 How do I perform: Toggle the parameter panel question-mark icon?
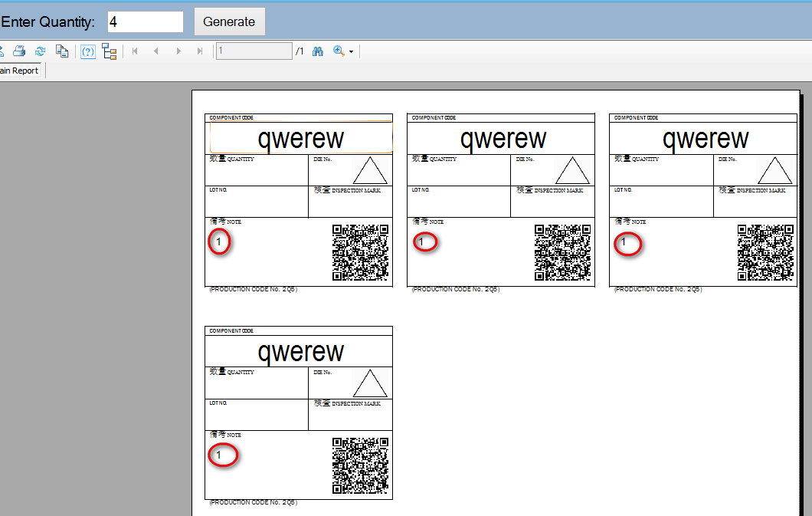coord(88,51)
